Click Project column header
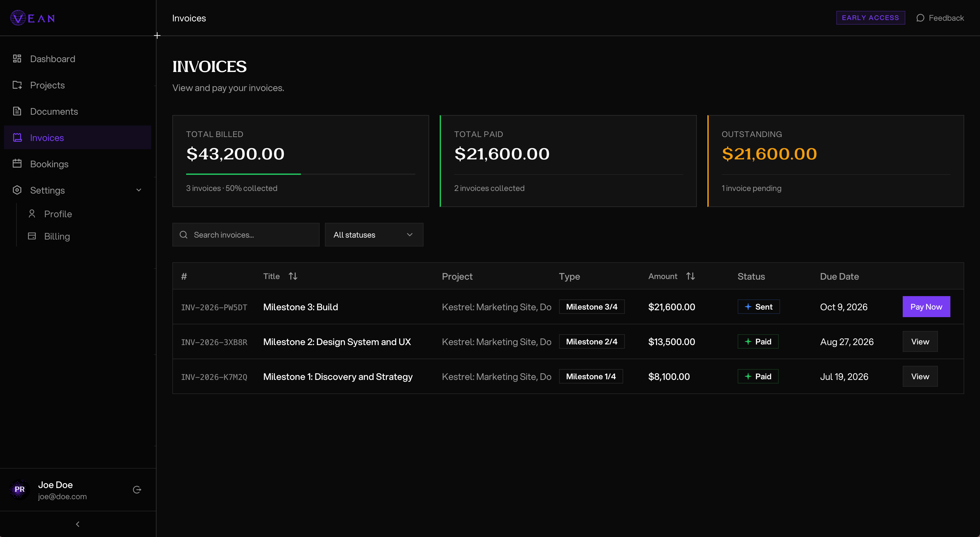The width and height of the screenshot is (980, 537). tap(457, 276)
